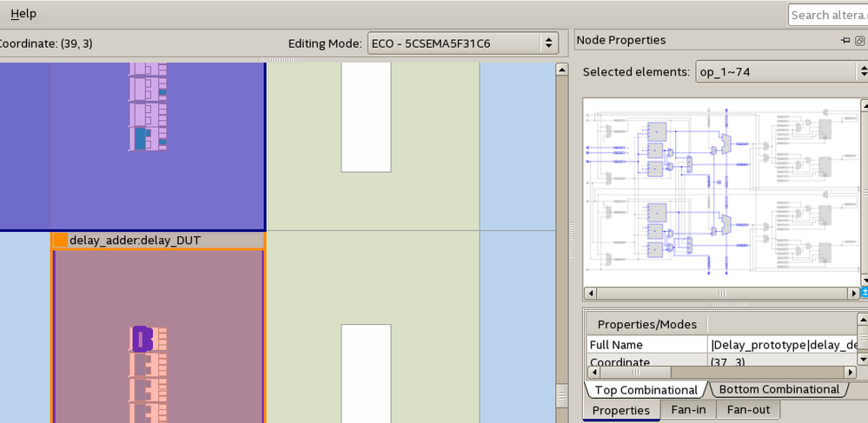Image resolution: width=868 pixels, height=423 pixels.
Task: Click the chip view vertical scrollbar thumb
Action: tap(561, 396)
